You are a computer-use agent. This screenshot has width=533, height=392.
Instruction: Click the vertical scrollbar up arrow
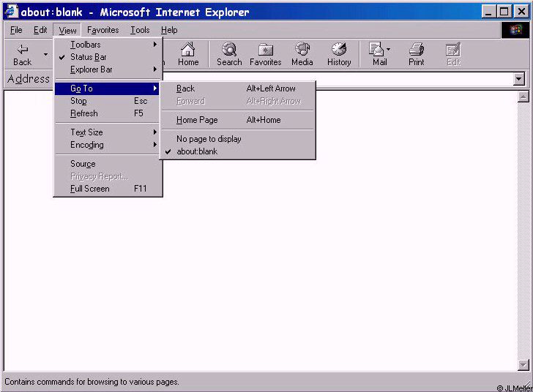[x=523, y=97]
